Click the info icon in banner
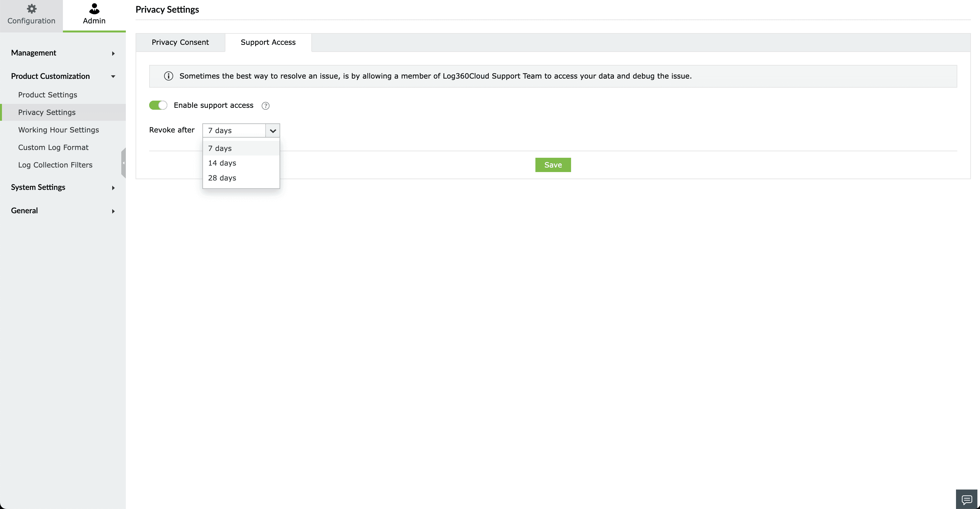The height and width of the screenshot is (509, 980). point(169,76)
